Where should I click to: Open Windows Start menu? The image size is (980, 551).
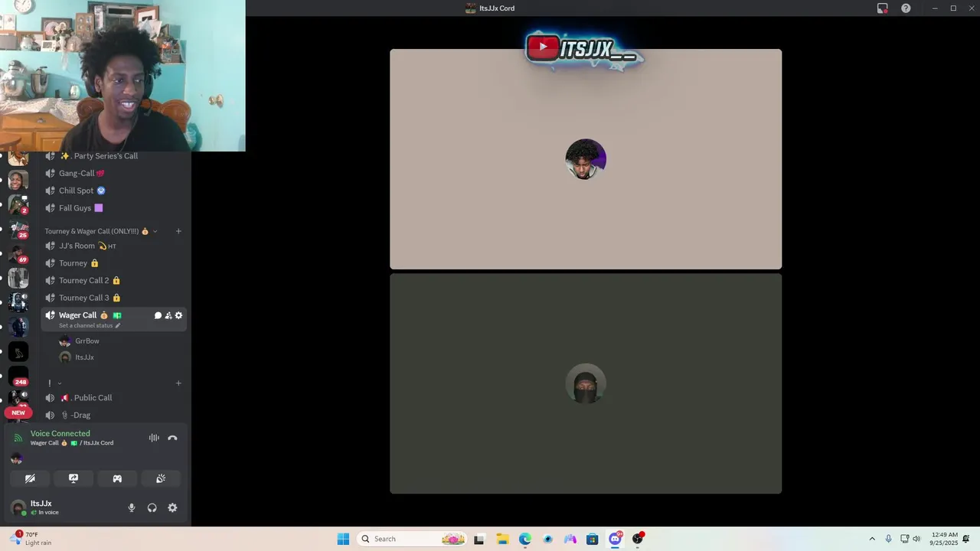343,539
